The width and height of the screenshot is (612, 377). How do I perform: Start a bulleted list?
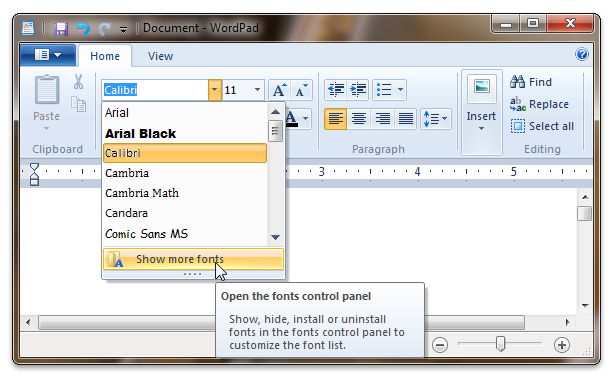tap(384, 90)
